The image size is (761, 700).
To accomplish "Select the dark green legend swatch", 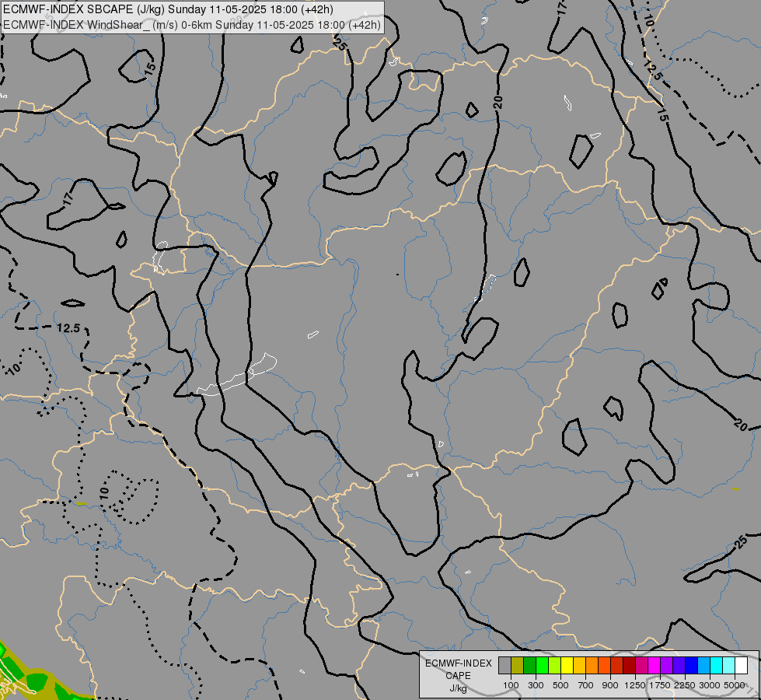I will click(x=529, y=665).
